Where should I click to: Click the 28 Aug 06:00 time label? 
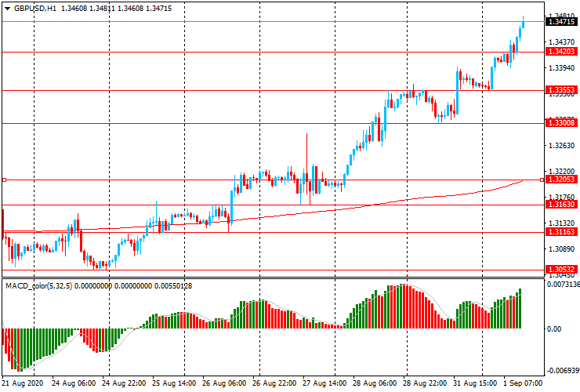(x=375, y=383)
